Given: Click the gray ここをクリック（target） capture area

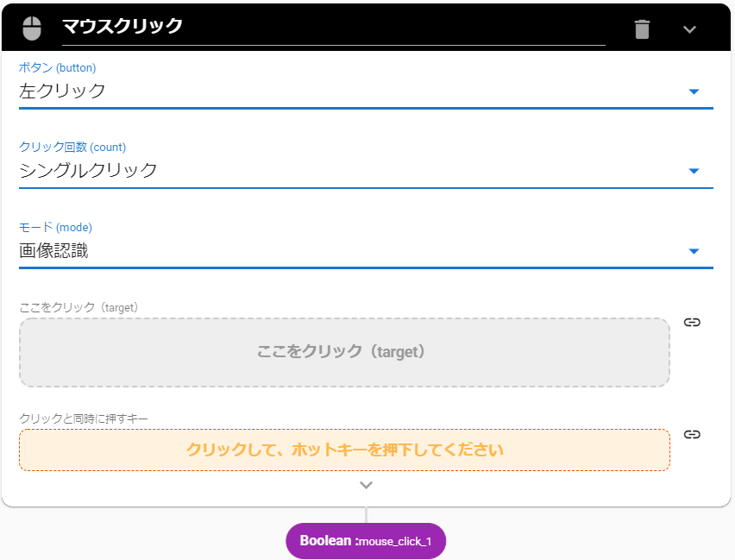Looking at the screenshot, I should click(x=344, y=352).
